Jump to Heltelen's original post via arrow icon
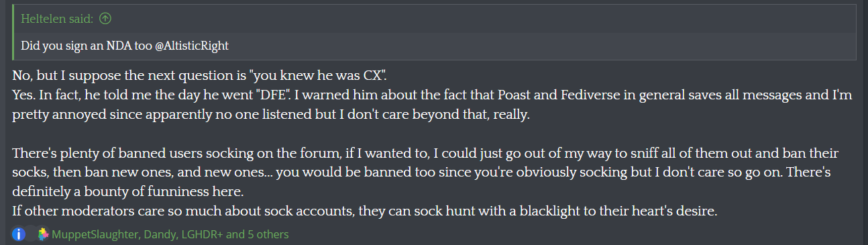Viewport: 868px width, 245px height. [105, 19]
